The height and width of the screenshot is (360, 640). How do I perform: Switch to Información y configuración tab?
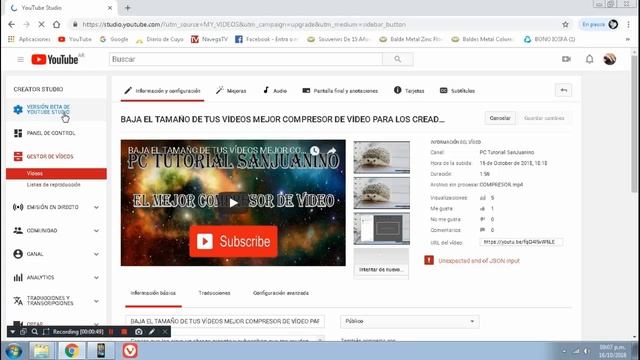pos(162,91)
